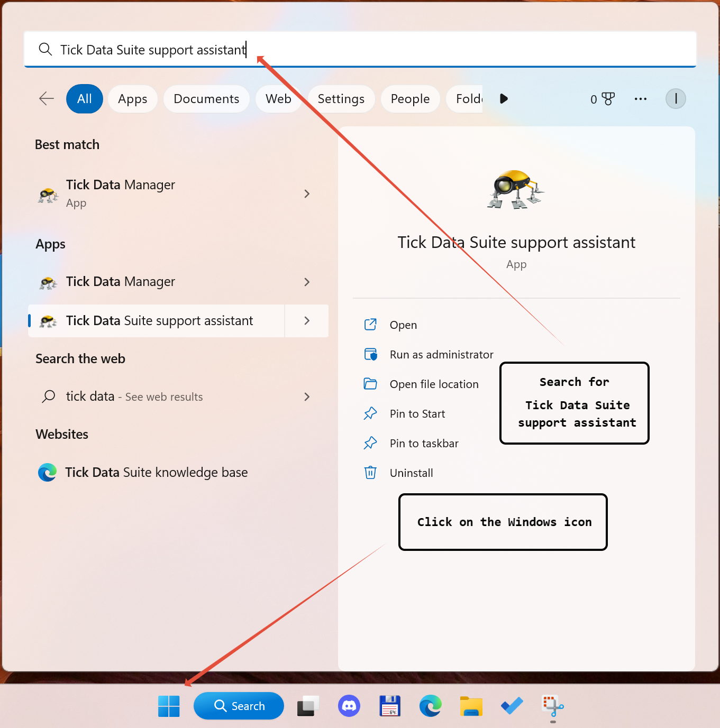Switch to the Documents filter tab
720x728 pixels.
[206, 99]
